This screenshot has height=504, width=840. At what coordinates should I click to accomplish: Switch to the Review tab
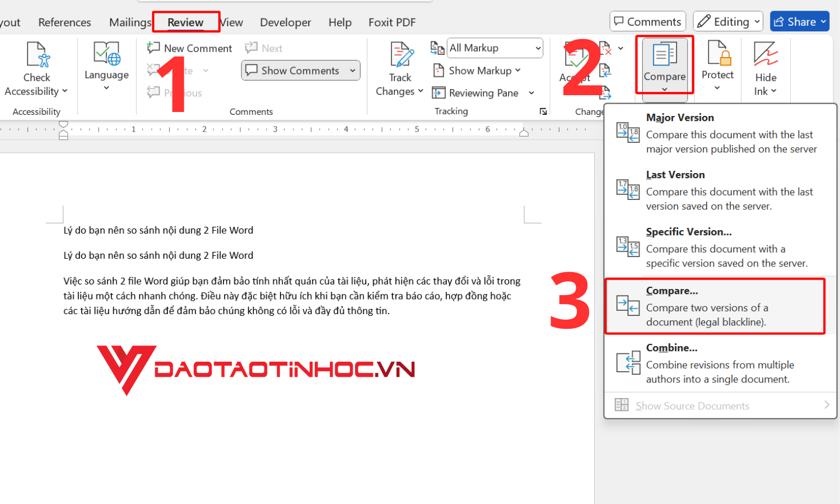click(185, 22)
